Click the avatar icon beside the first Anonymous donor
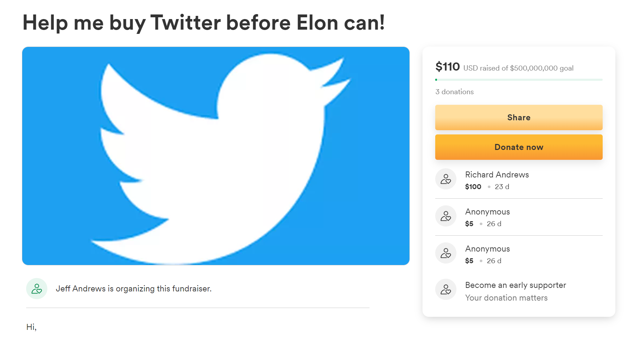This screenshot has height=338, width=644. point(446,216)
